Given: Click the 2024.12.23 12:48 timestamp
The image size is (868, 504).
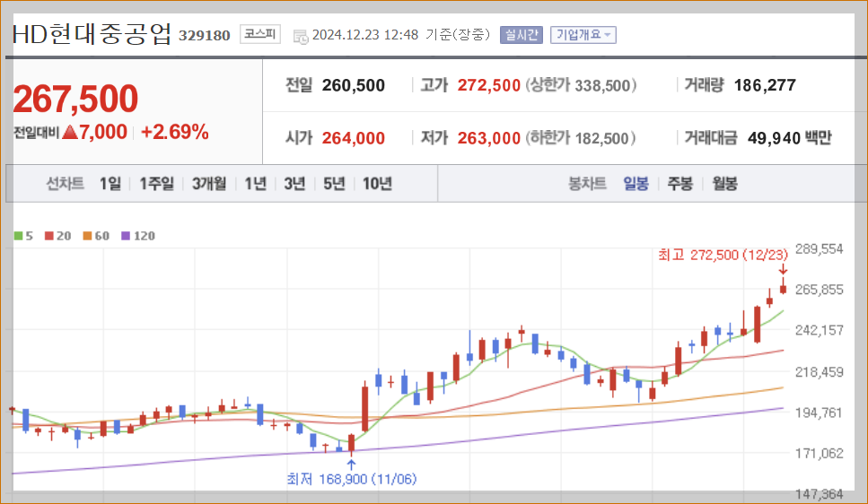Looking at the screenshot, I should tap(365, 35).
